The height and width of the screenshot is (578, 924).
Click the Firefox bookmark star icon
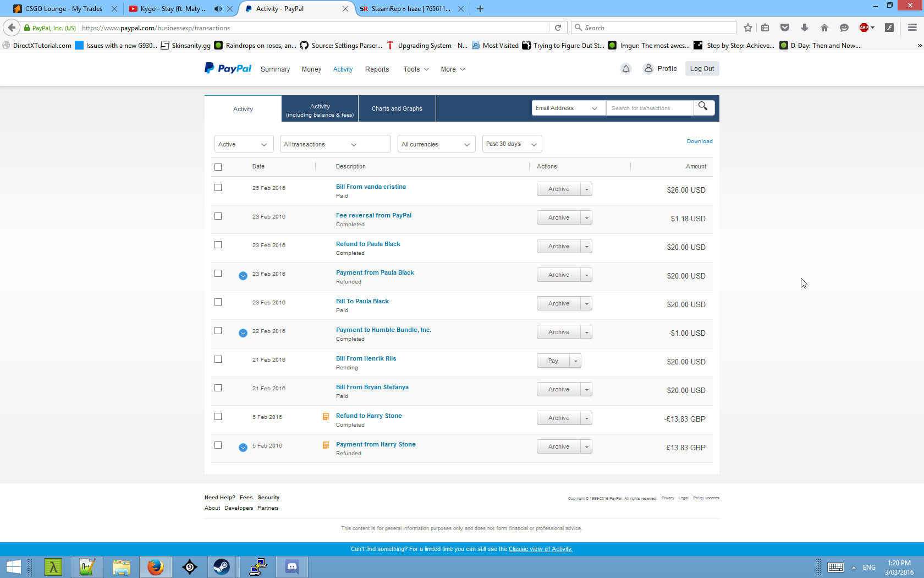click(747, 28)
